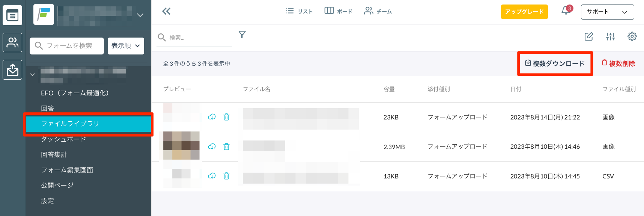Click the settings gear icon
The height and width of the screenshot is (216, 644).
(x=632, y=36)
